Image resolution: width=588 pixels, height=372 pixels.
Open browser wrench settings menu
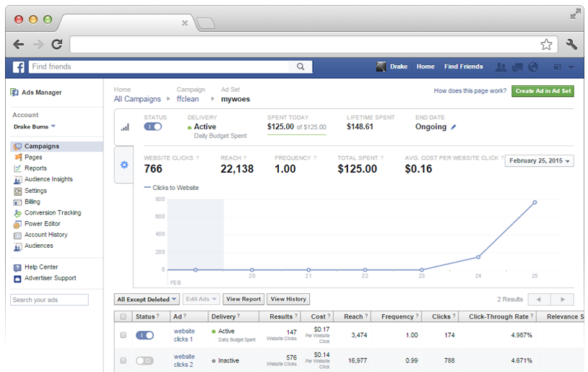point(571,44)
